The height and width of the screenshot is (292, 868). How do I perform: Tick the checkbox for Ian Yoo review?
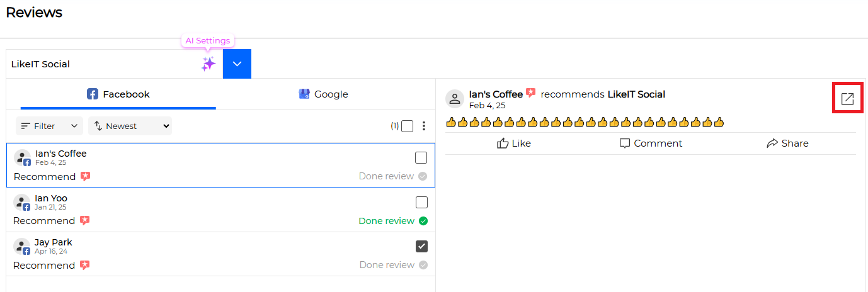tap(421, 202)
